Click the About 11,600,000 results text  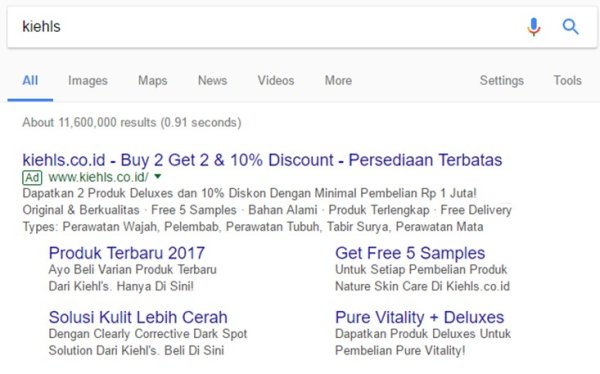[132, 122]
